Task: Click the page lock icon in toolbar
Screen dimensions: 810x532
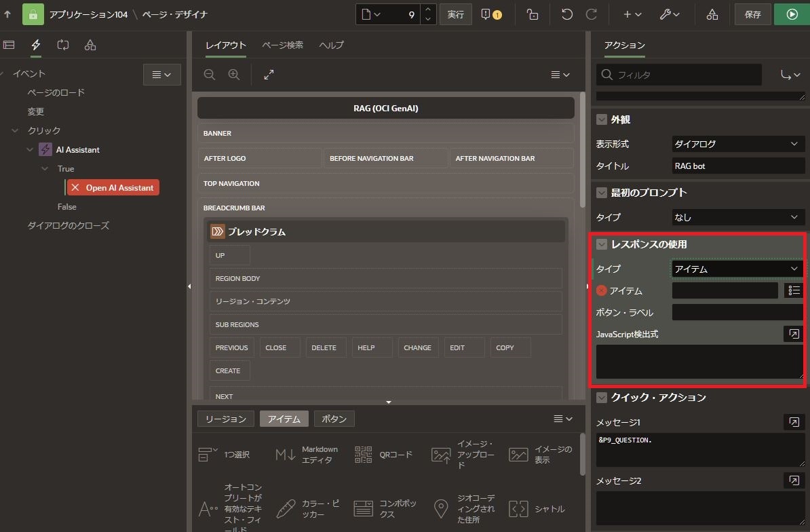Action: (x=532, y=14)
